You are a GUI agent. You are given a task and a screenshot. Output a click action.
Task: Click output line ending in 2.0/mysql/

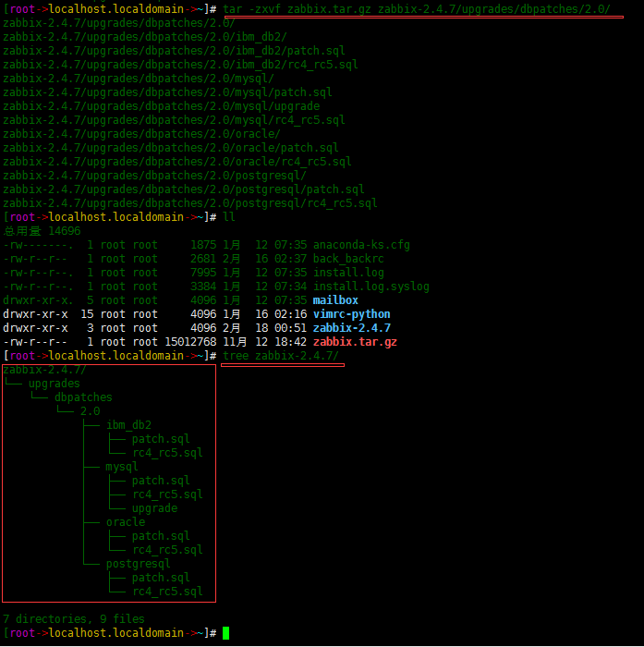(139, 79)
